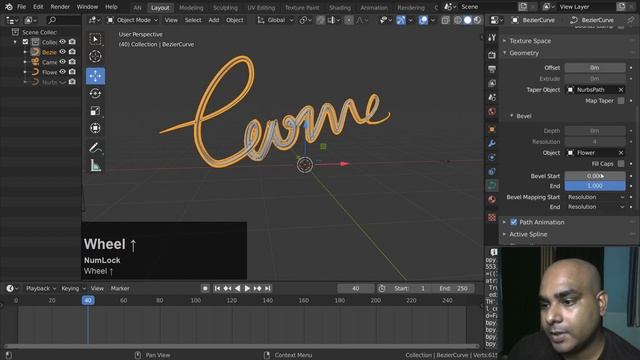Open the Output properties tab

[x=492, y=69]
